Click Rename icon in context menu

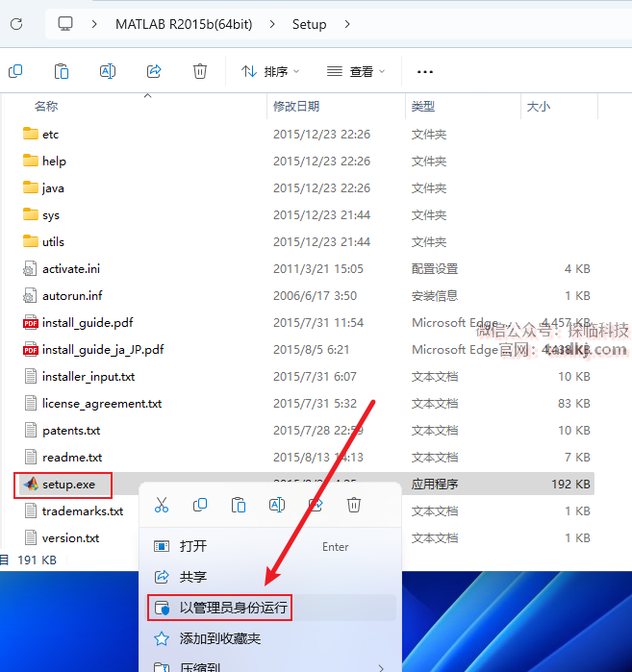click(277, 505)
